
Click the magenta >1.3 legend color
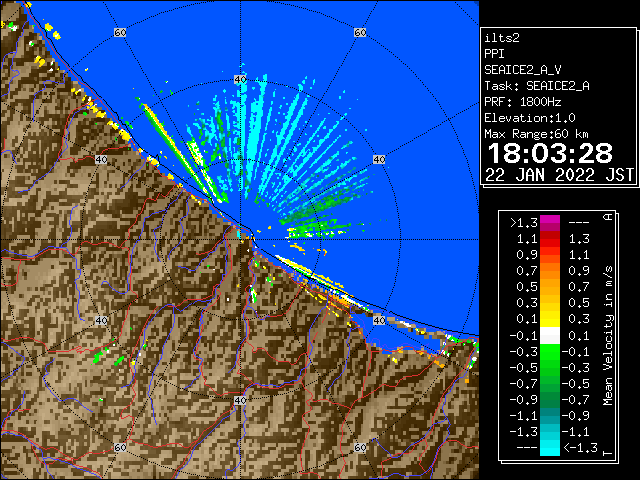tap(550, 223)
